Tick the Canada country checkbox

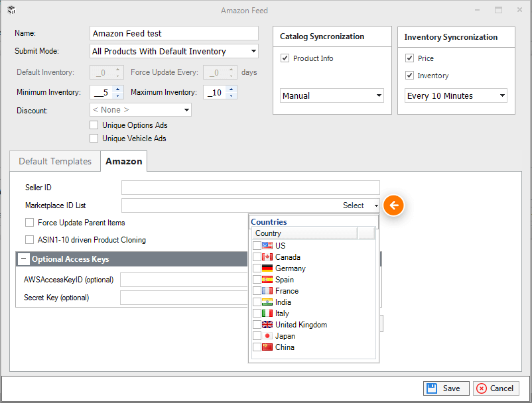click(257, 257)
